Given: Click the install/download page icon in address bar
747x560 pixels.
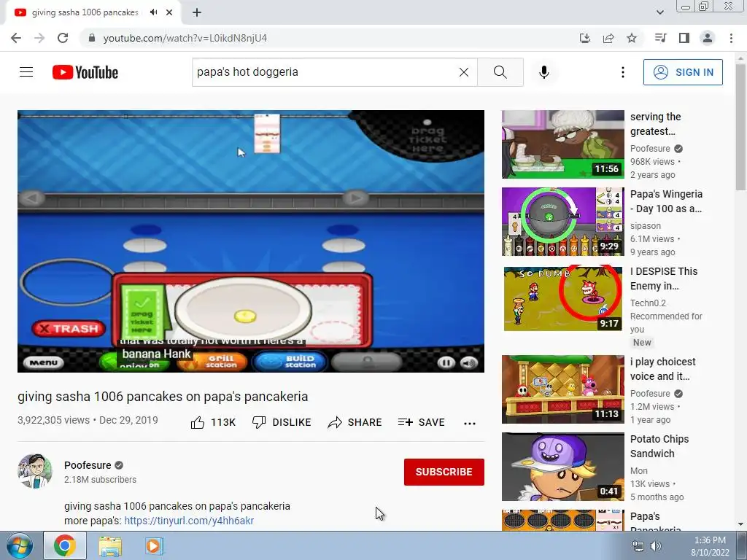Looking at the screenshot, I should coord(585,38).
